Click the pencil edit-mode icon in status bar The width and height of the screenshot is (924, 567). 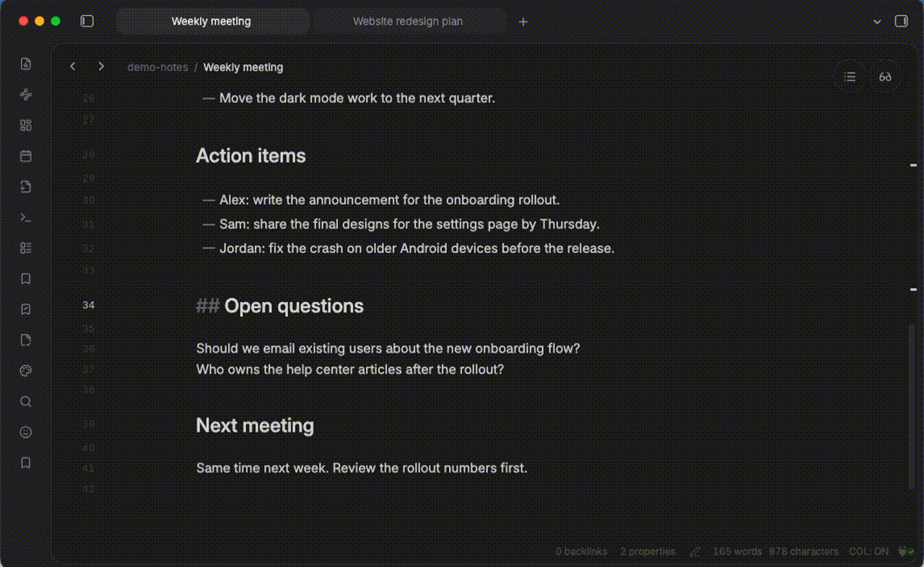point(695,551)
